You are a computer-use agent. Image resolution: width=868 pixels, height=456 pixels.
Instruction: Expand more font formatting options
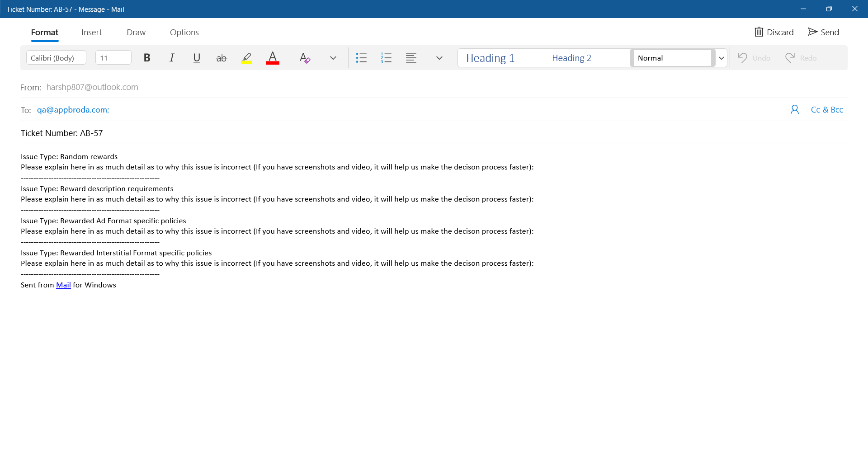pyautogui.click(x=333, y=58)
